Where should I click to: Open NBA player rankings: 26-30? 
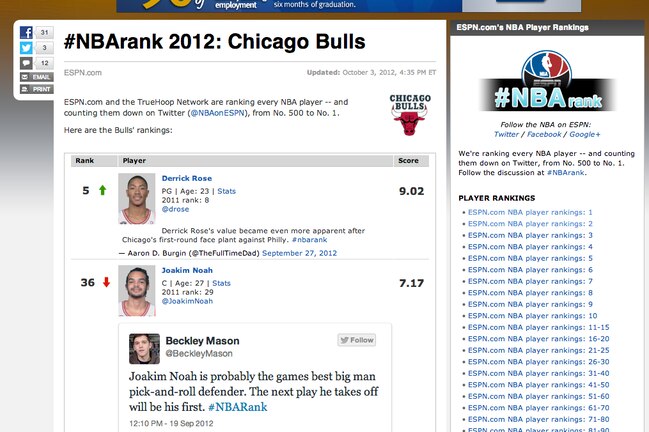pos(538,362)
